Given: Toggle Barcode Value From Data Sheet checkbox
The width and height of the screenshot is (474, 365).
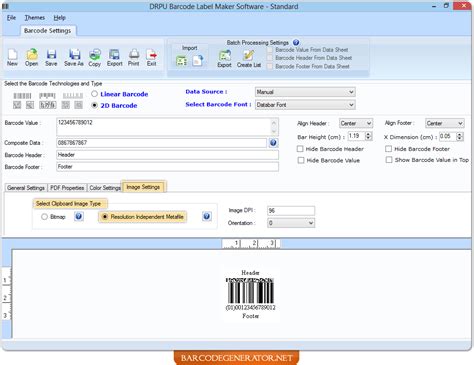Looking at the screenshot, I should [x=270, y=50].
